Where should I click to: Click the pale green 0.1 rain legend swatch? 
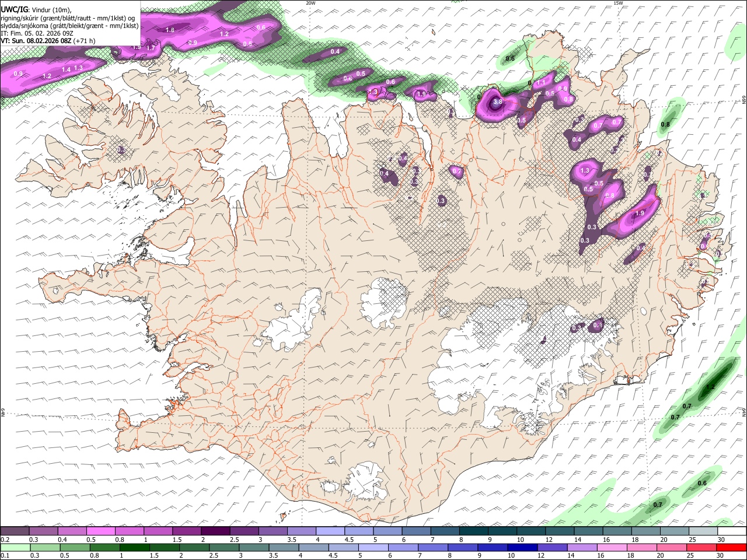(x=15, y=547)
